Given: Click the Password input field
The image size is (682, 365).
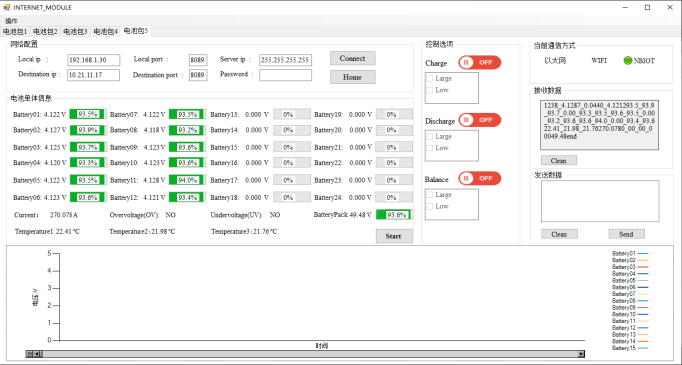Looking at the screenshot, I should [285, 75].
